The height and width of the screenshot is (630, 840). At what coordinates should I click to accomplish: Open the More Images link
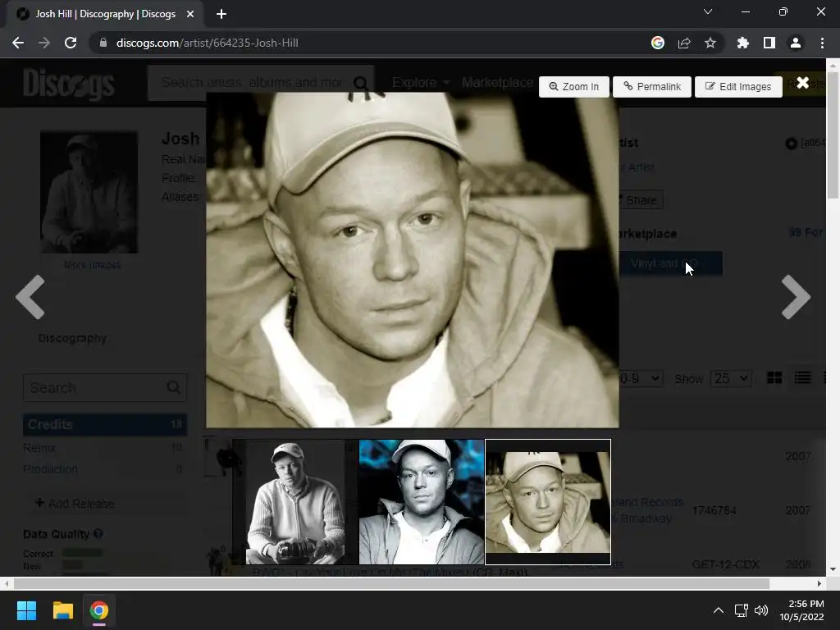[92, 265]
